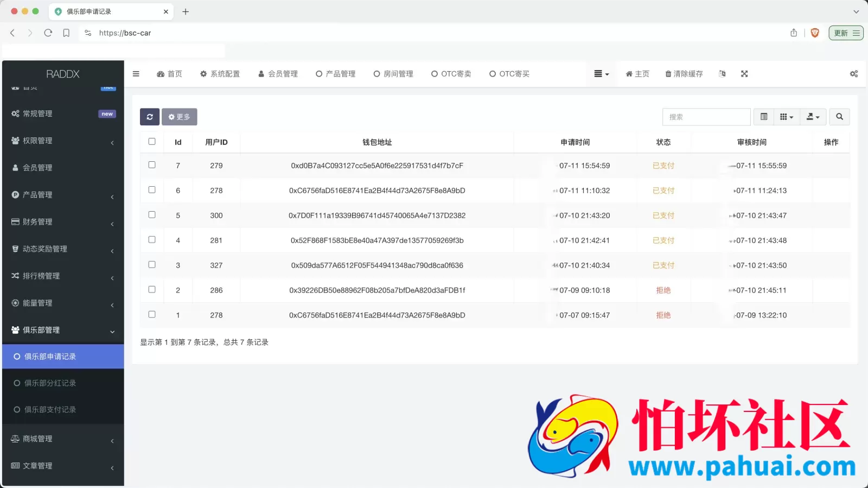
Task: Reload the page with browser refresh icon
Action: coord(48,33)
